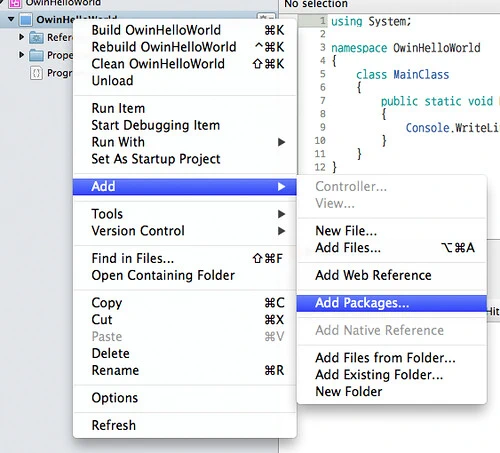Expand the References folder node
Screen dimensions: 500x453
21,37
